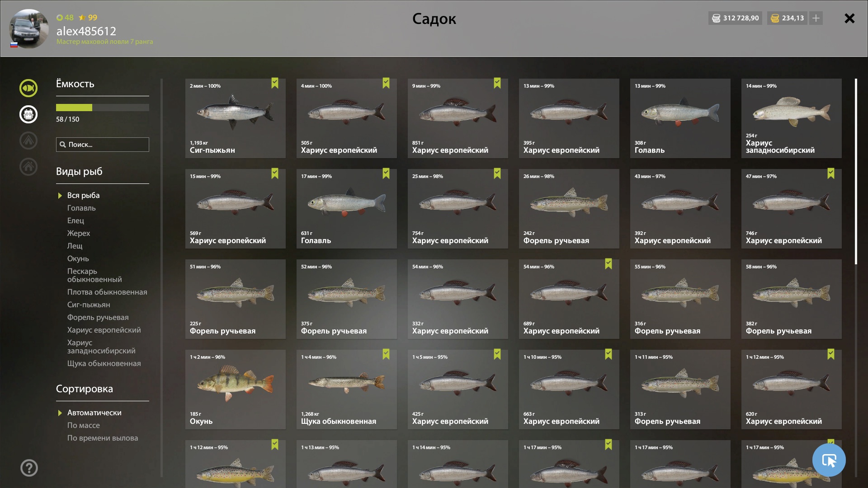The image size is (868, 488).
Task: Filter by Щука обыкновенная species
Action: pyautogui.click(x=104, y=363)
